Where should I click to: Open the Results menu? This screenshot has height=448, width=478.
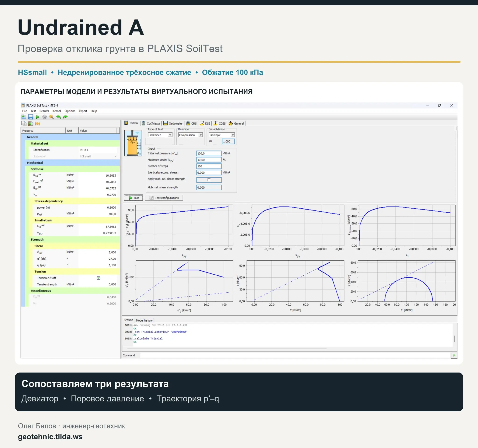pos(44,111)
